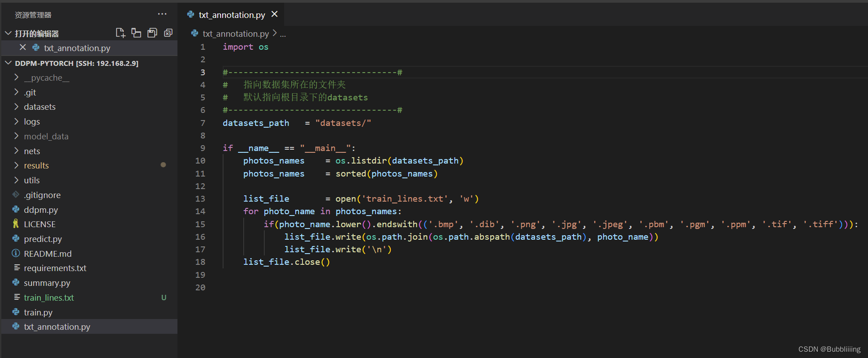The height and width of the screenshot is (358, 868).
Task: Click the Save All icon
Action: (152, 33)
